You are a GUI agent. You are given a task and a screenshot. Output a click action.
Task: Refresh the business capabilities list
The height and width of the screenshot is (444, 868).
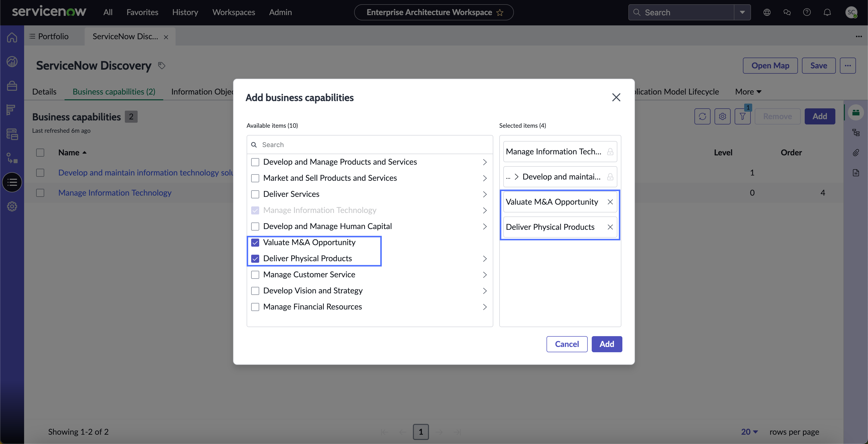point(702,116)
